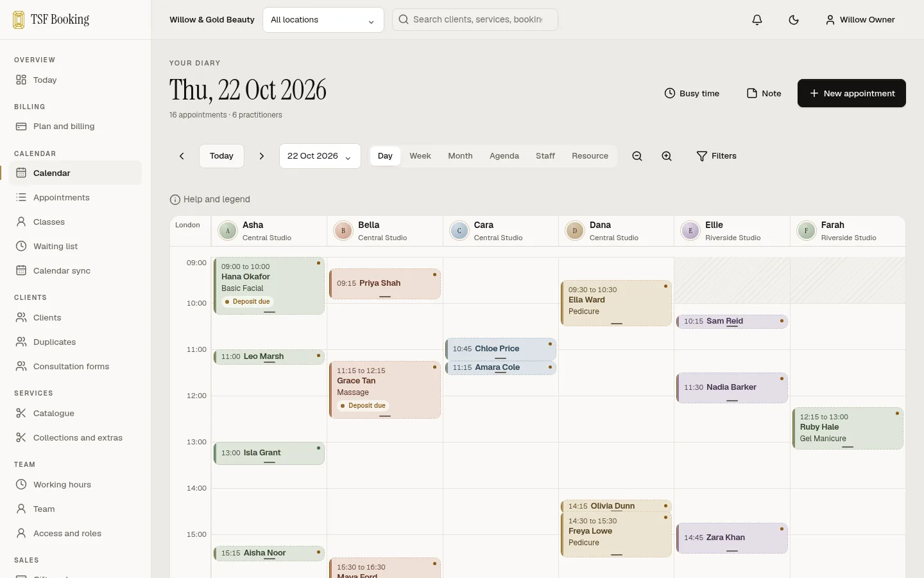Select Farah's avatar in the header
This screenshot has width=924, height=578.
[807, 231]
